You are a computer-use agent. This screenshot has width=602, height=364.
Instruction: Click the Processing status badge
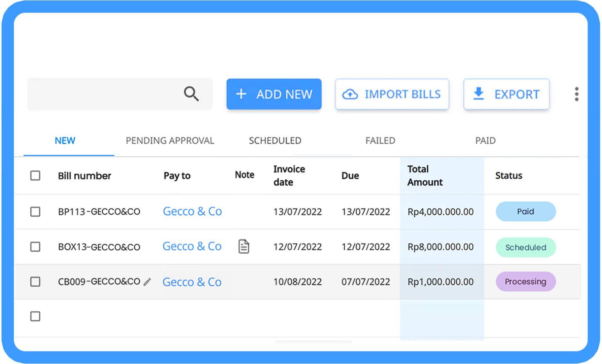pyautogui.click(x=526, y=282)
